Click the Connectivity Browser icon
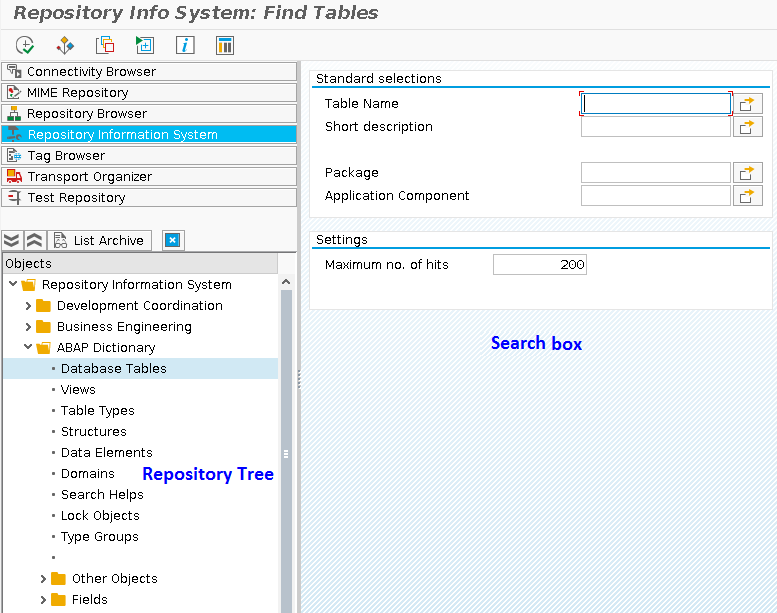This screenshot has width=777, height=613. pyautogui.click(x=14, y=71)
